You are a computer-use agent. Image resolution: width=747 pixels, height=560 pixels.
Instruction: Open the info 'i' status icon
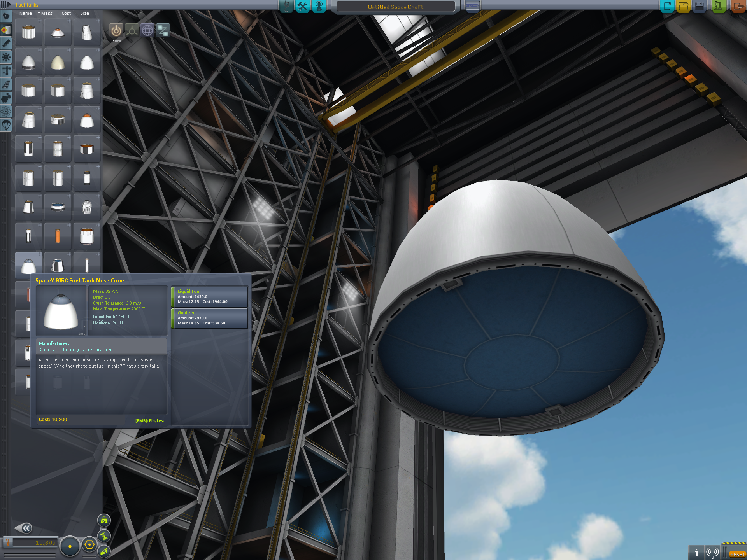click(x=696, y=552)
